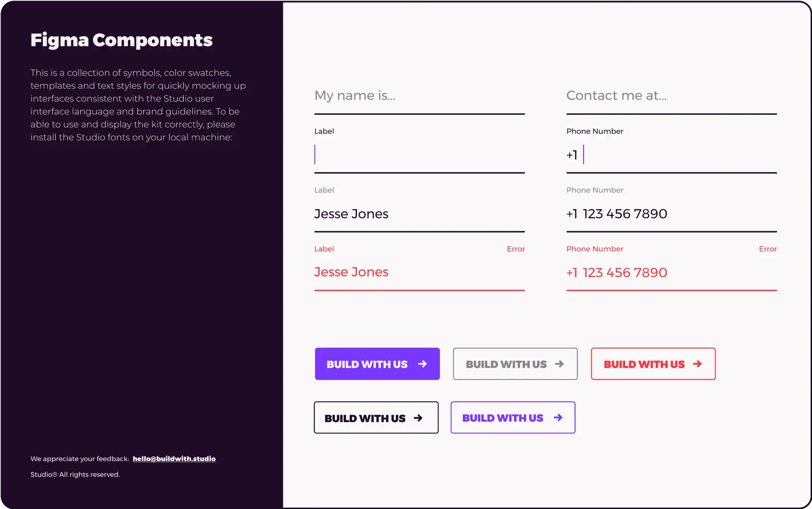
Task: Focus the 'Contact me at...' placeholder field
Action: 671,96
